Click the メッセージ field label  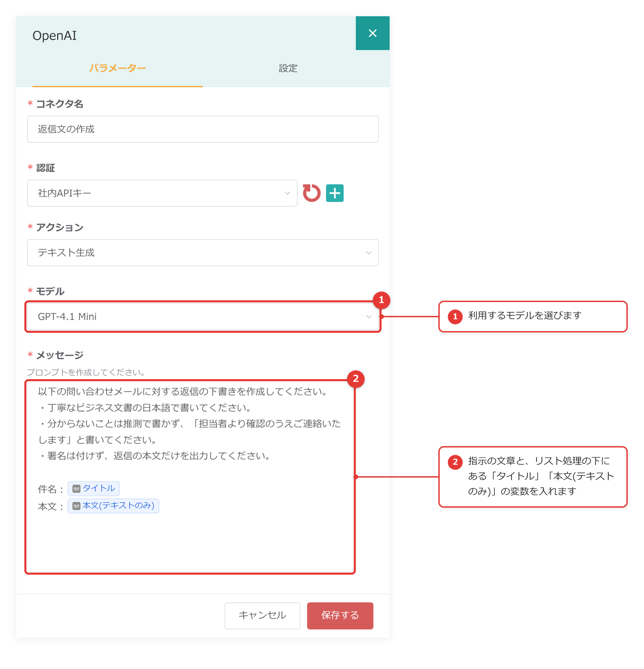[x=60, y=355]
